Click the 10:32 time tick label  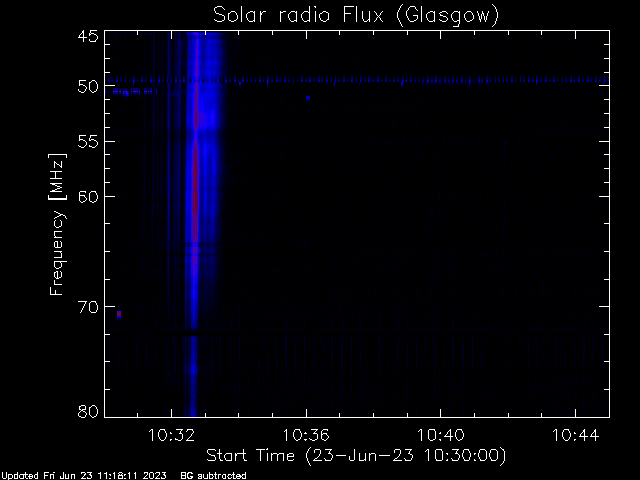(171, 435)
